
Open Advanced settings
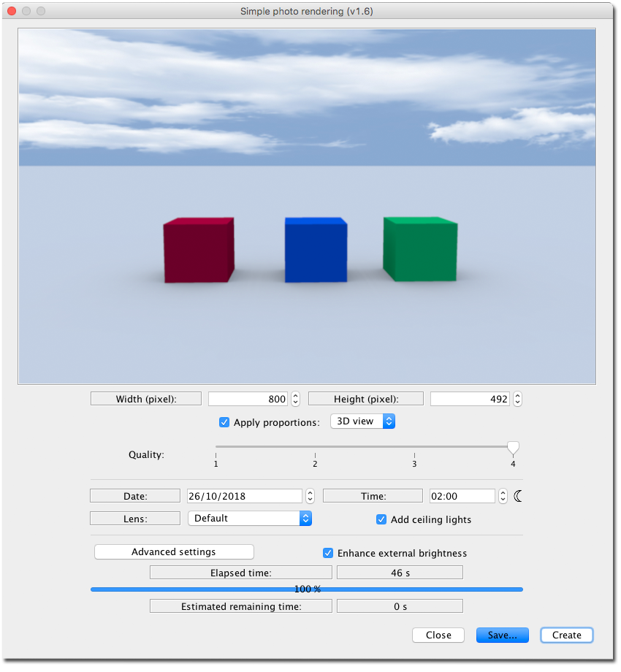pos(174,551)
